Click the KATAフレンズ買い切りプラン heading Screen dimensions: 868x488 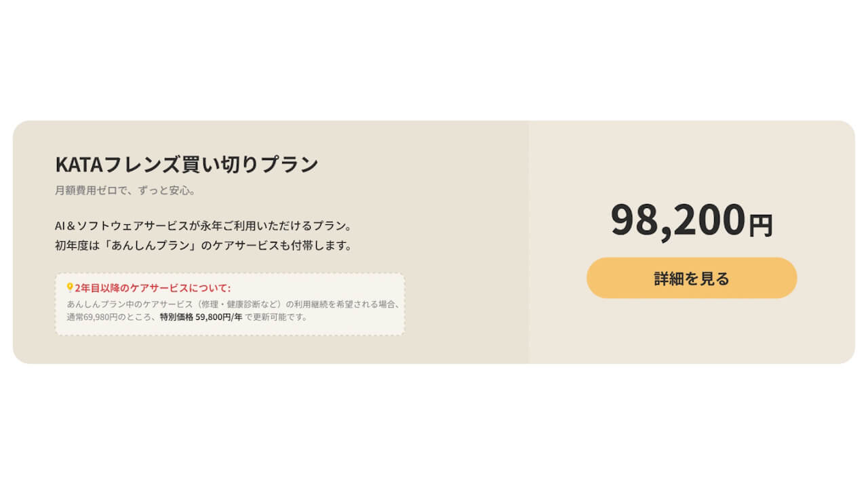(186, 164)
